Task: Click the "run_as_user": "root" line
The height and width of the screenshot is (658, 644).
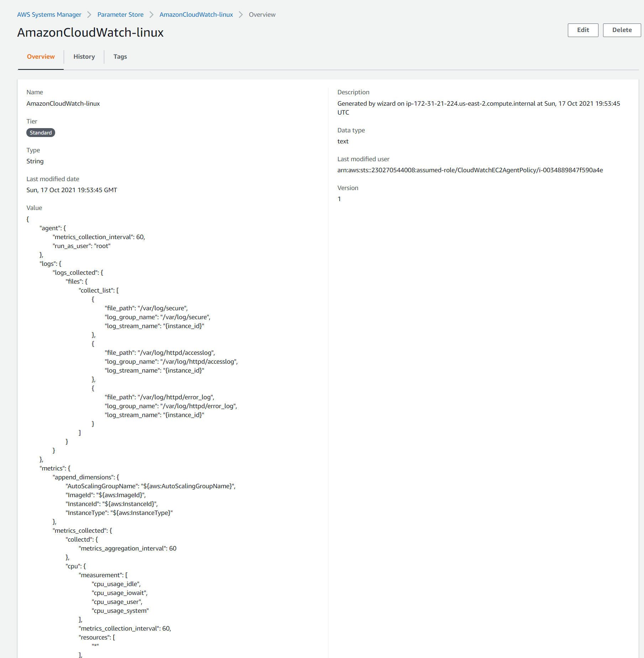Action: click(x=81, y=246)
